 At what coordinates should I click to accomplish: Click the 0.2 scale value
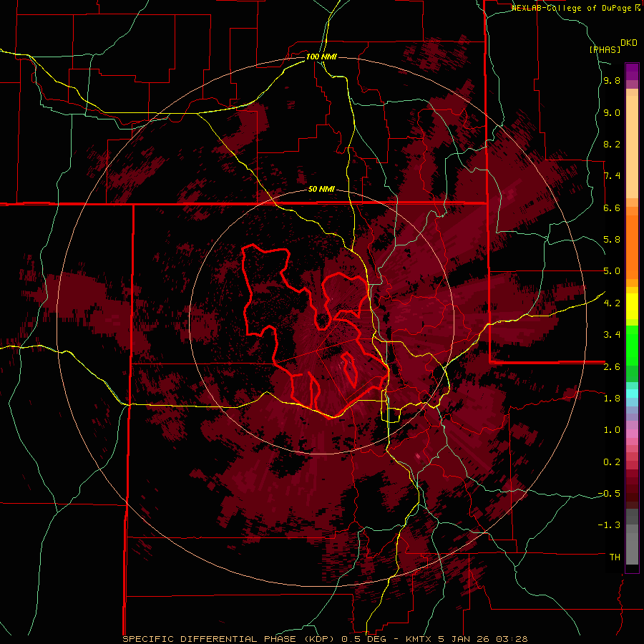612,462
